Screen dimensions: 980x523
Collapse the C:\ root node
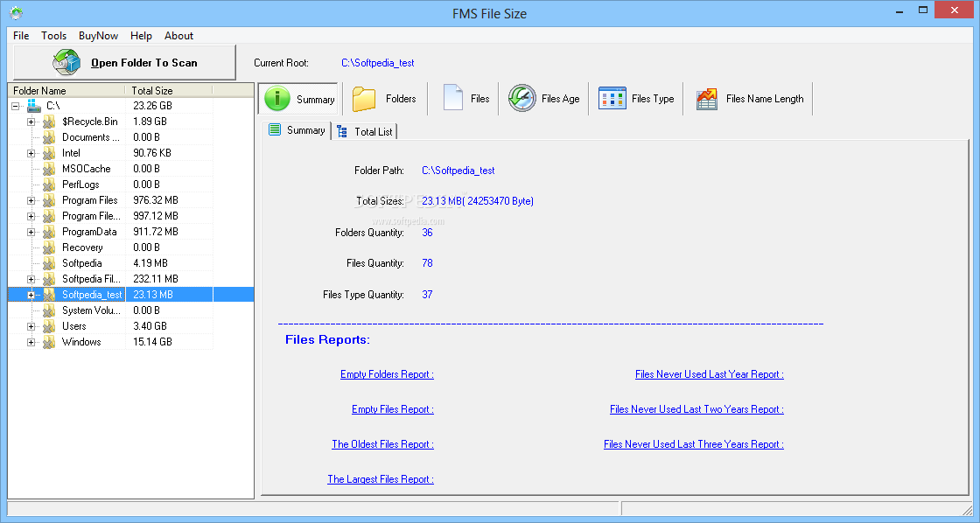pyautogui.click(x=16, y=106)
